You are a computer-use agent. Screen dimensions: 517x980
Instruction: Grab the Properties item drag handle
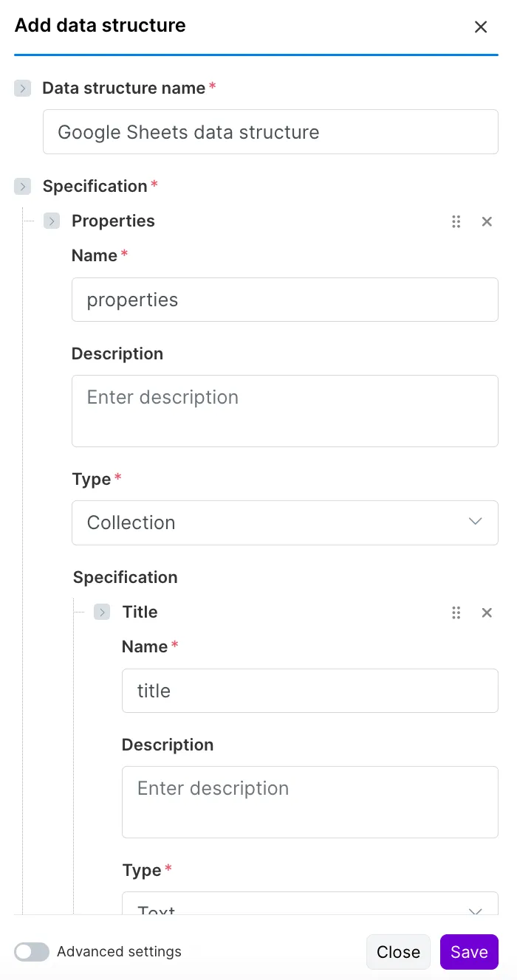point(456,221)
